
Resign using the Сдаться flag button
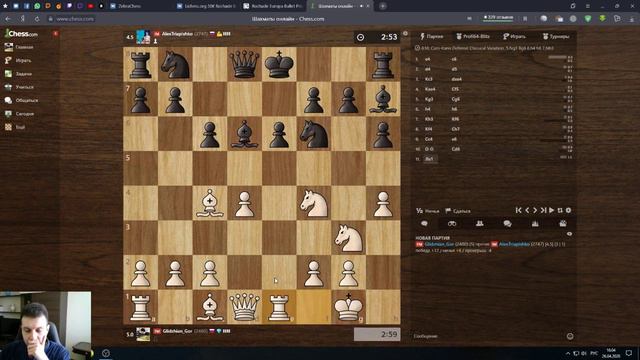click(x=458, y=211)
